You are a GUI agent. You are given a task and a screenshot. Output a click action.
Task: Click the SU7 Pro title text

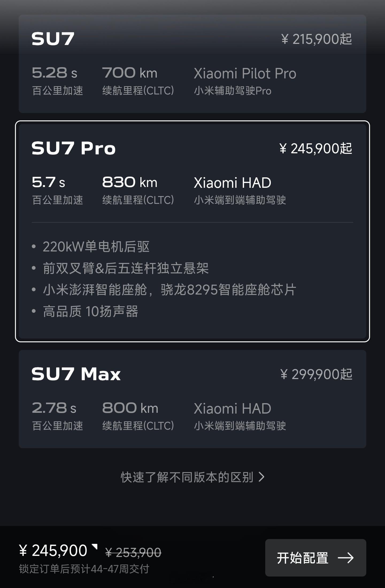click(x=74, y=148)
